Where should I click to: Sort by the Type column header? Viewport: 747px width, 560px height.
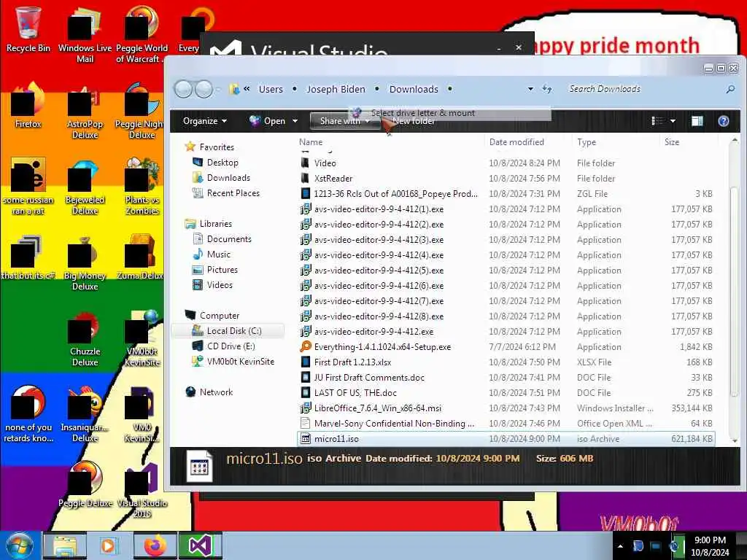coord(587,142)
